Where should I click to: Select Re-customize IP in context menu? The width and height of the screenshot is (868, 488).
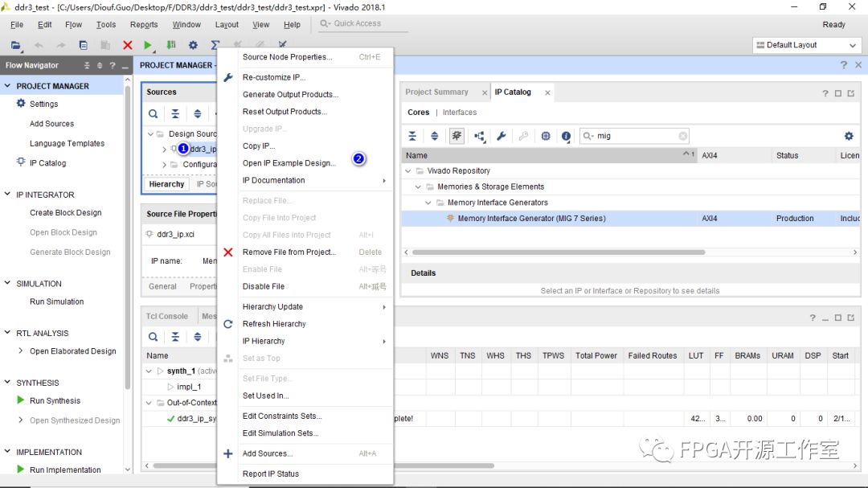click(273, 77)
